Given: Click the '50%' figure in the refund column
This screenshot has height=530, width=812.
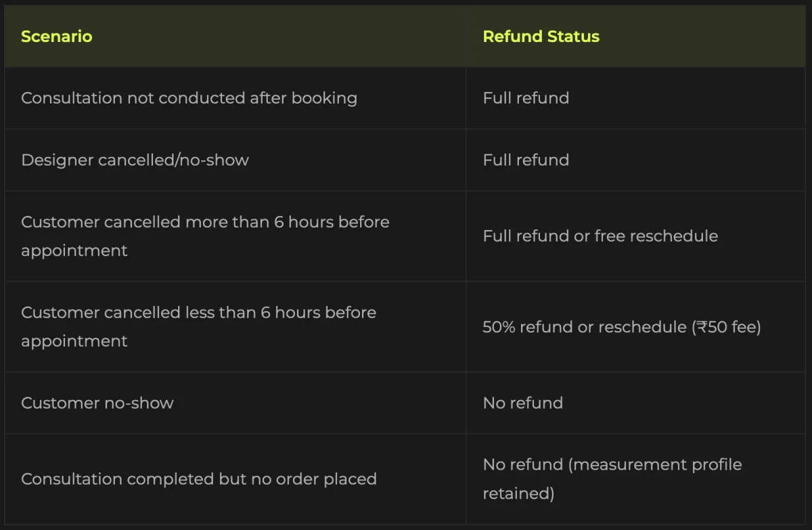Looking at the screenshot, I should [497, 327].
